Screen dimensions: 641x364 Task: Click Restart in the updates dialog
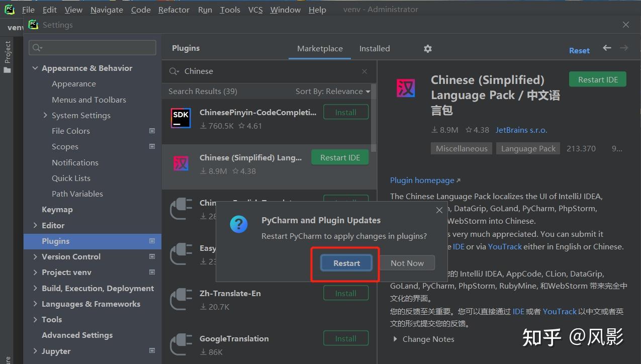pyautogui.click(x=346, y=262)
